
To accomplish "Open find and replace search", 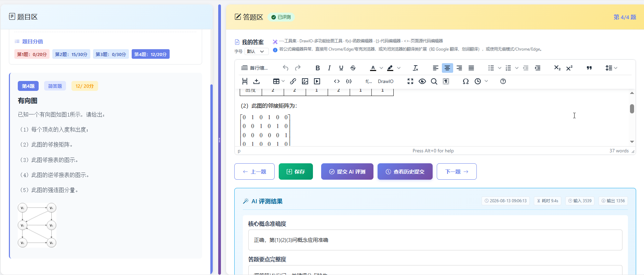I will coord(434,81).
